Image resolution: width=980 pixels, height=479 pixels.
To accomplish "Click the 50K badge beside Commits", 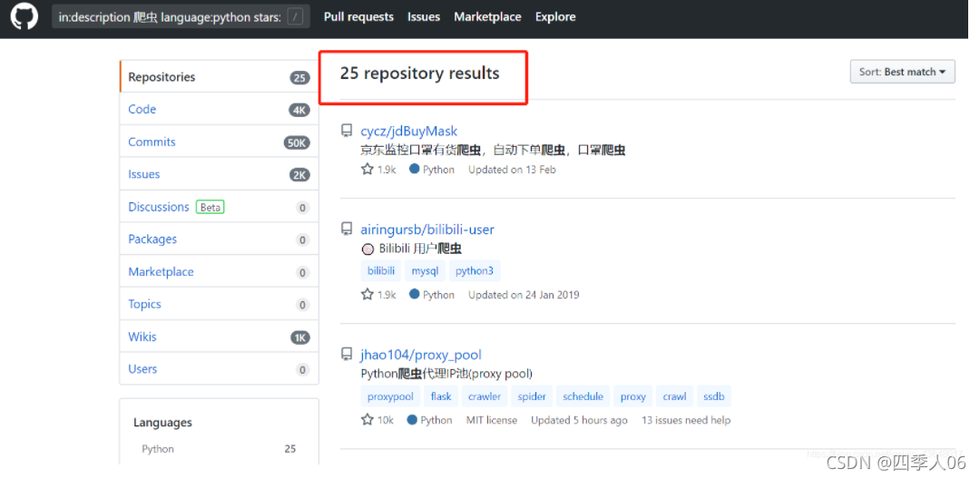I will coord(297,143).
